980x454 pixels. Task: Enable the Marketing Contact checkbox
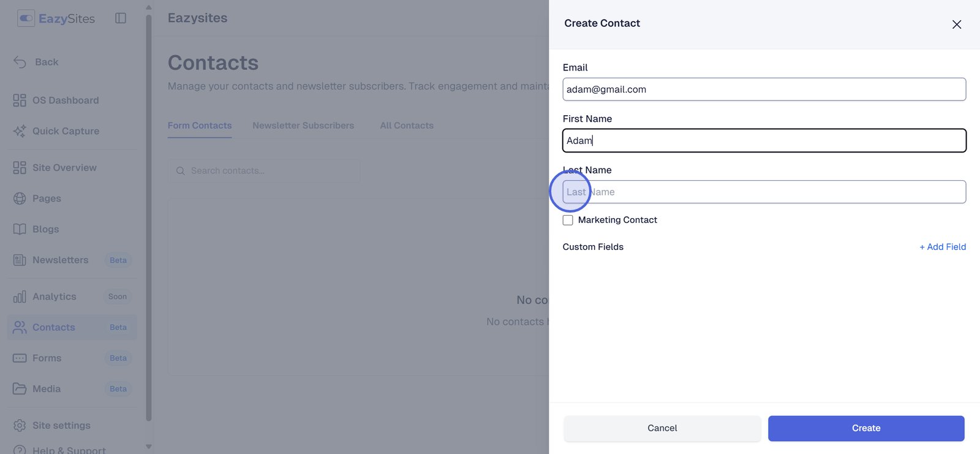tap(568, 220)
